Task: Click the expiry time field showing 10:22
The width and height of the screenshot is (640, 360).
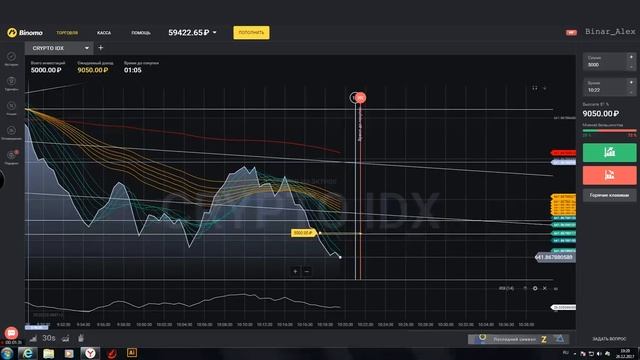Action: click(x=605, y=87)
